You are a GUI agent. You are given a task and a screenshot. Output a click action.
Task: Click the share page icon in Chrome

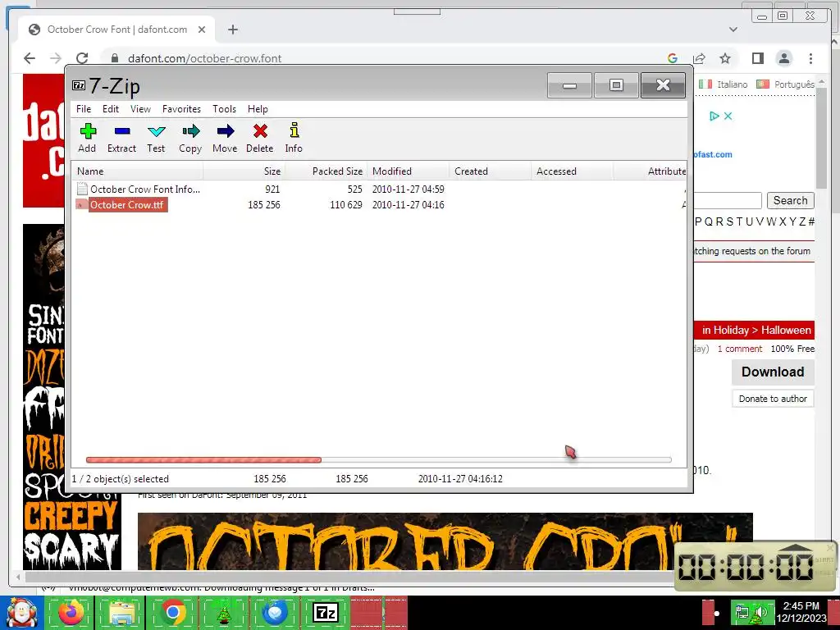pos(699,58)
